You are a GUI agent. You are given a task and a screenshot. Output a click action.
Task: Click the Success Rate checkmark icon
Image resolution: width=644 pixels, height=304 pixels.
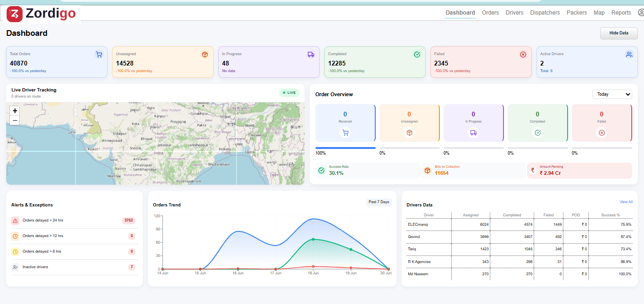coord(322,171)
